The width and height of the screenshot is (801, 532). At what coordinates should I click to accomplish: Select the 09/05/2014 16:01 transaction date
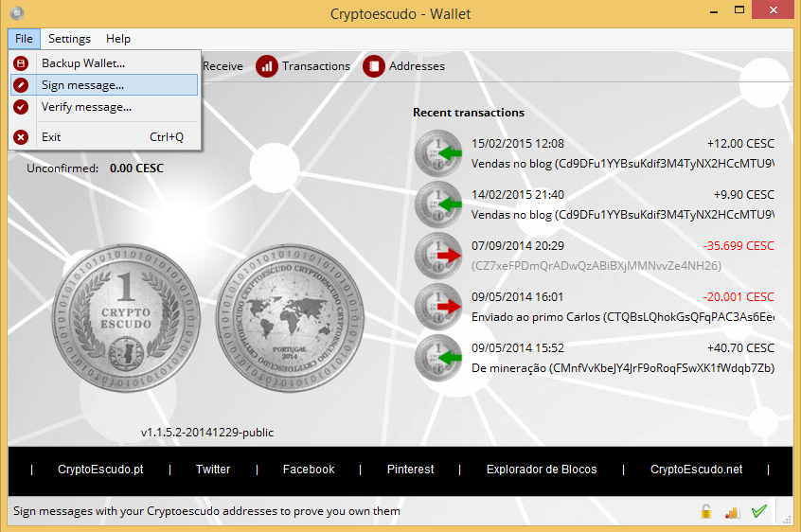click(517, 297)
